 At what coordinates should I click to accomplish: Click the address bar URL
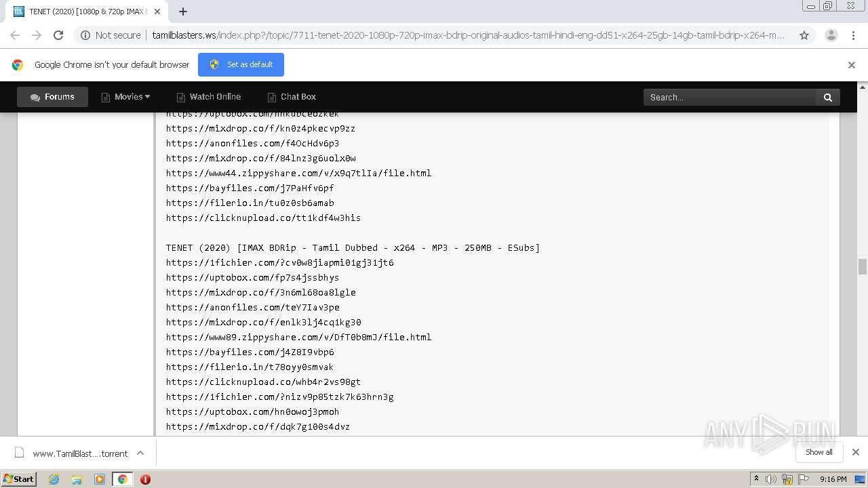[468, 35]
